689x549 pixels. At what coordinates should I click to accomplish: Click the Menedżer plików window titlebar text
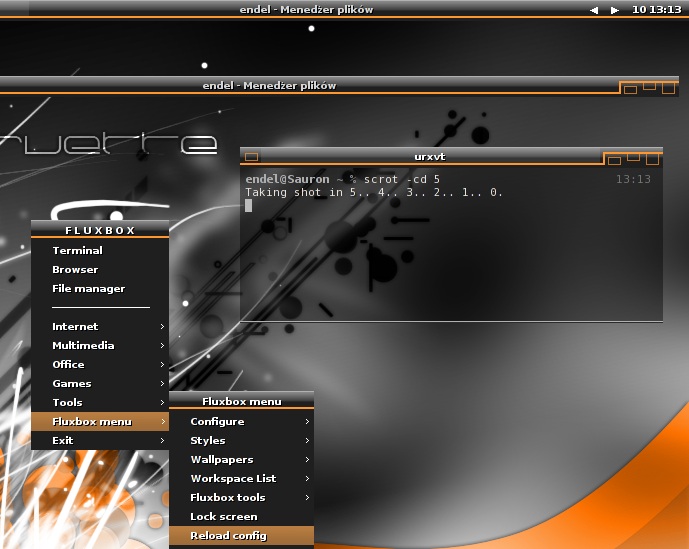(x=269, y=85)
